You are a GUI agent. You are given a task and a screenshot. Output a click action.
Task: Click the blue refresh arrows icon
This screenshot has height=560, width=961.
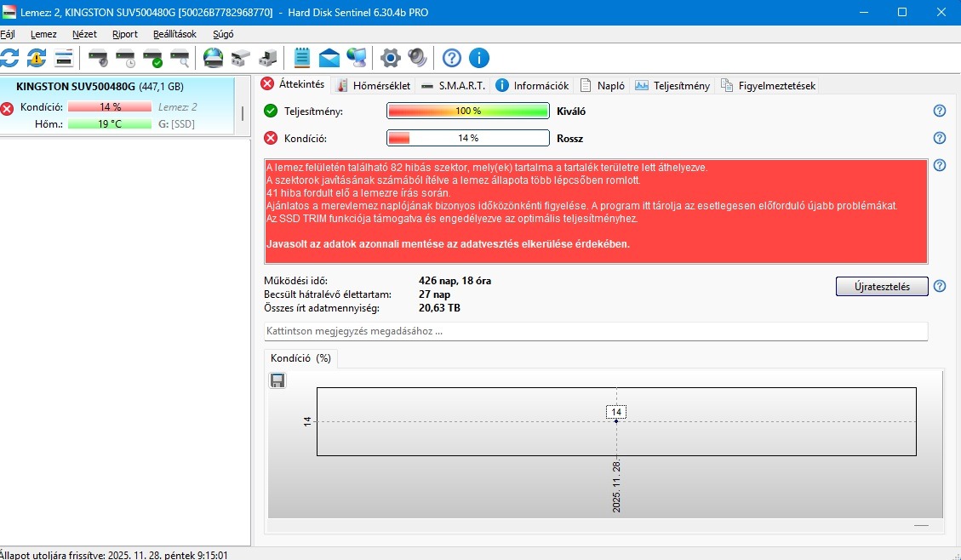coord(9,58)
